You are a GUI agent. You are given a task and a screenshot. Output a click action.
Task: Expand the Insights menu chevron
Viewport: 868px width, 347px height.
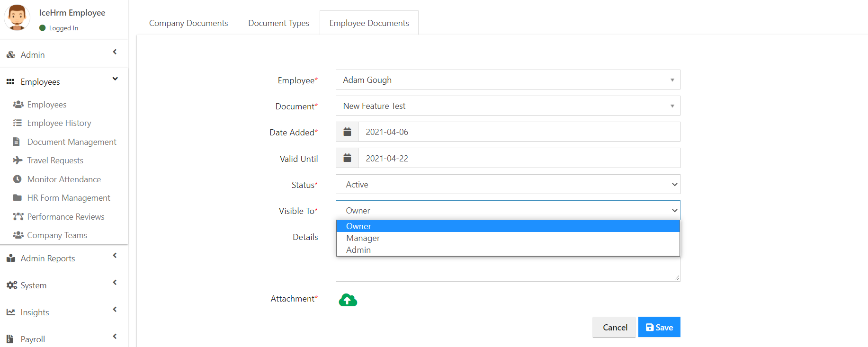point(115,310)
